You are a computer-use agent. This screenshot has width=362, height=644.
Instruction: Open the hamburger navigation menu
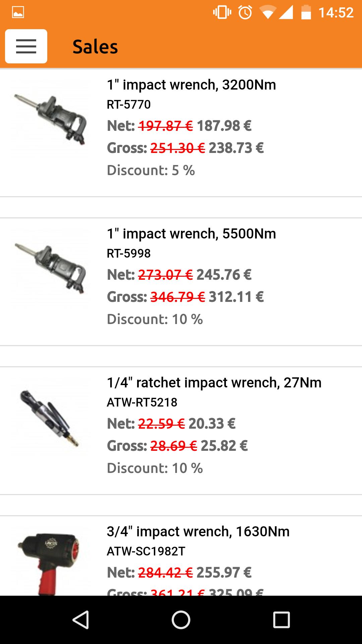point(26,46)
